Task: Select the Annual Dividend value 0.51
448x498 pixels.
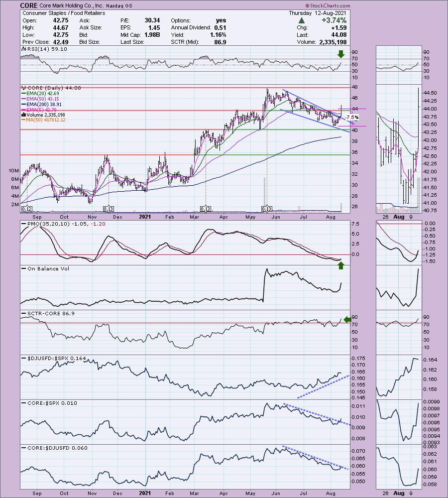Action: click(x=221, y=27)
